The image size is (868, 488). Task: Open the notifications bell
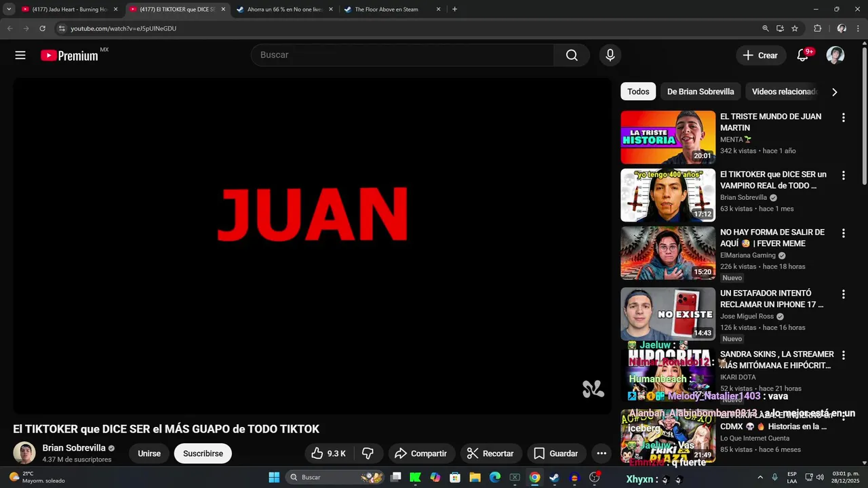pos(802,56)
